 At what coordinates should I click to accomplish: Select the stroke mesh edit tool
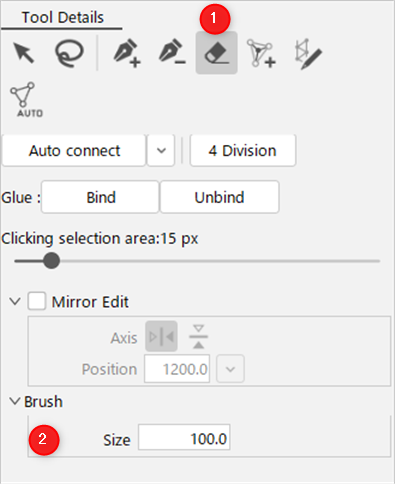[x=308, y=54]
